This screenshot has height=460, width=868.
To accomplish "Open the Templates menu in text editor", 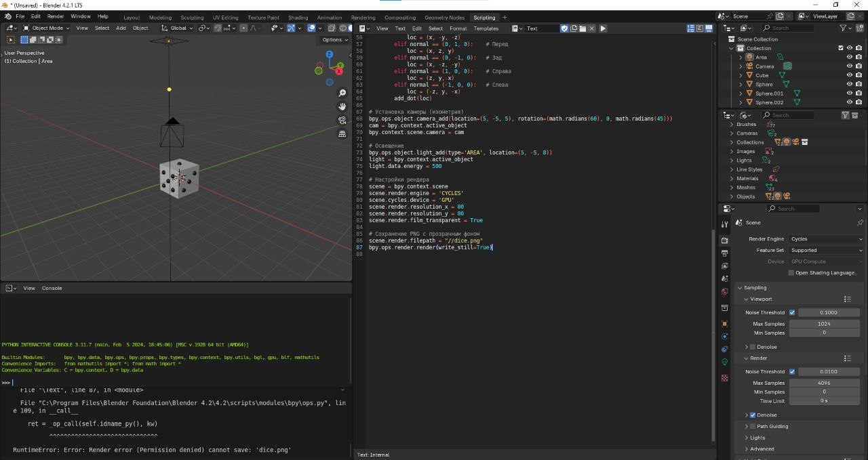I will [x=486, y=28].
